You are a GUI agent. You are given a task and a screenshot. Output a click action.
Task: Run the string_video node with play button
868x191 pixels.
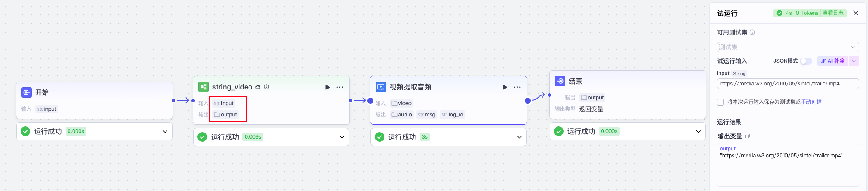[x=328, y=87]
